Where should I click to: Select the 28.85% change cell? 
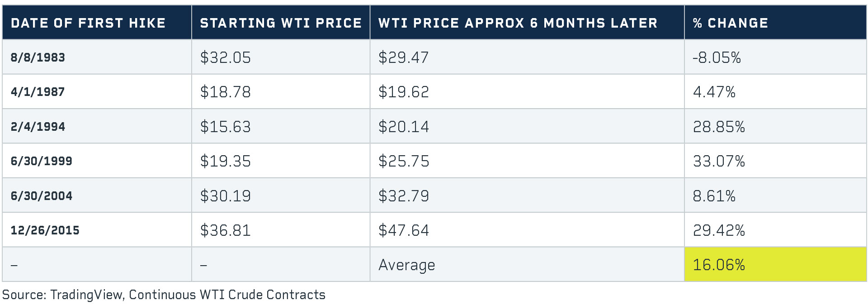click(719, 127)
